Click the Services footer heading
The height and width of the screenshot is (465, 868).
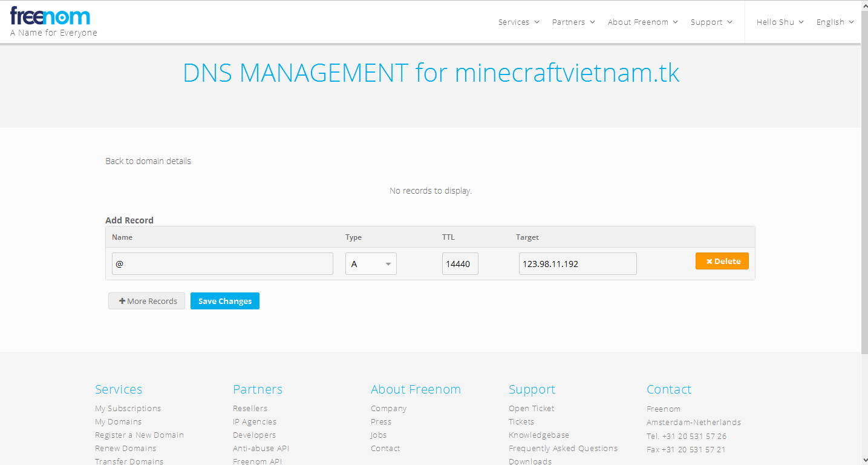[119, 389]
